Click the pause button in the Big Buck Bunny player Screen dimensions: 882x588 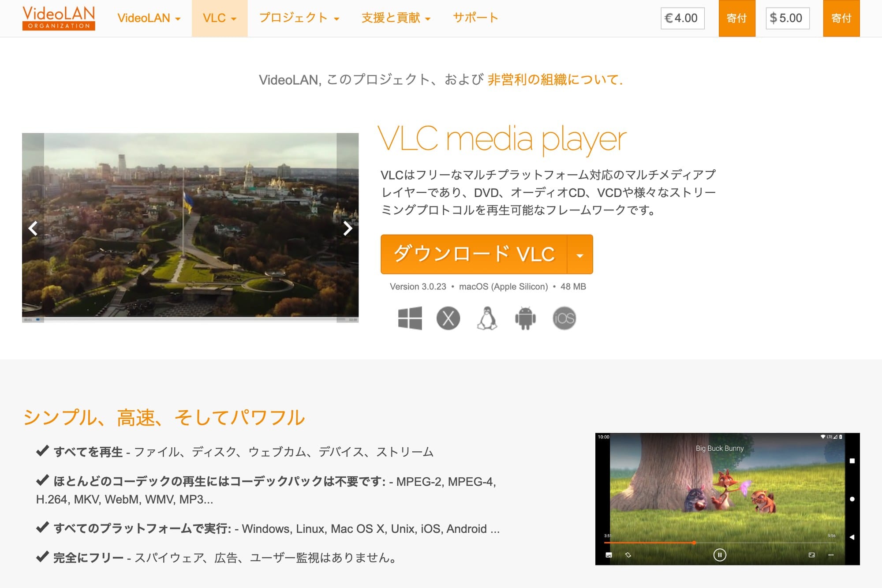719,555
